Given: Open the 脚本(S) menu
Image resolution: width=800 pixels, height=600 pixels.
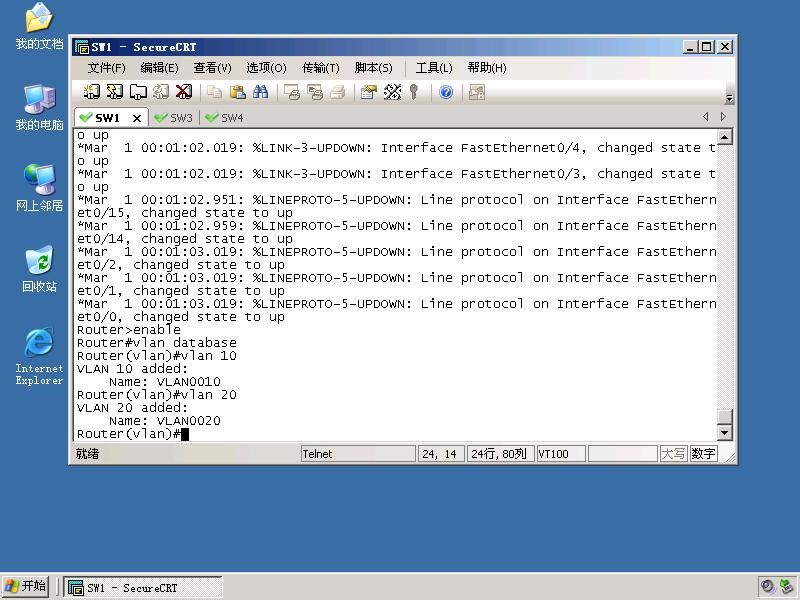Looking at the screenshot, I should (373, 68).
